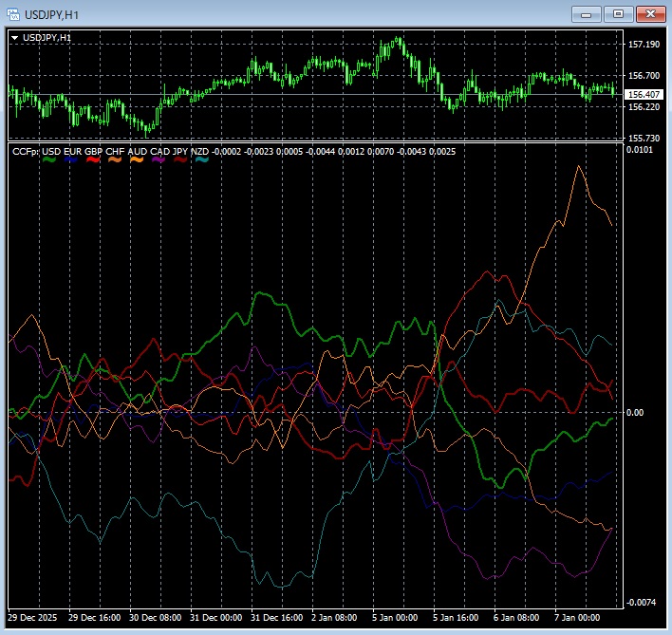Click the 7 Jan 00:00 time label
The width and height of the screenshot is (672, 635).
(x=578, y=617)
